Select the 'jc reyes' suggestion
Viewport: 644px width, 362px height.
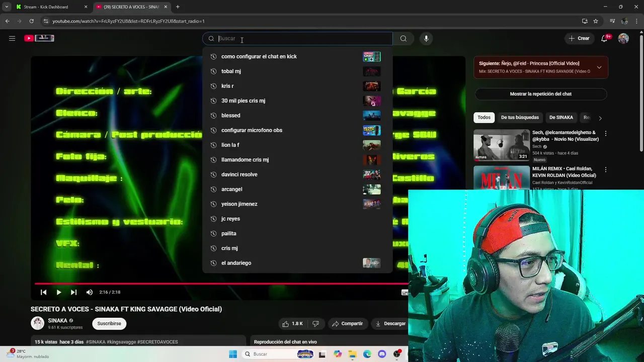pos(297,219)
